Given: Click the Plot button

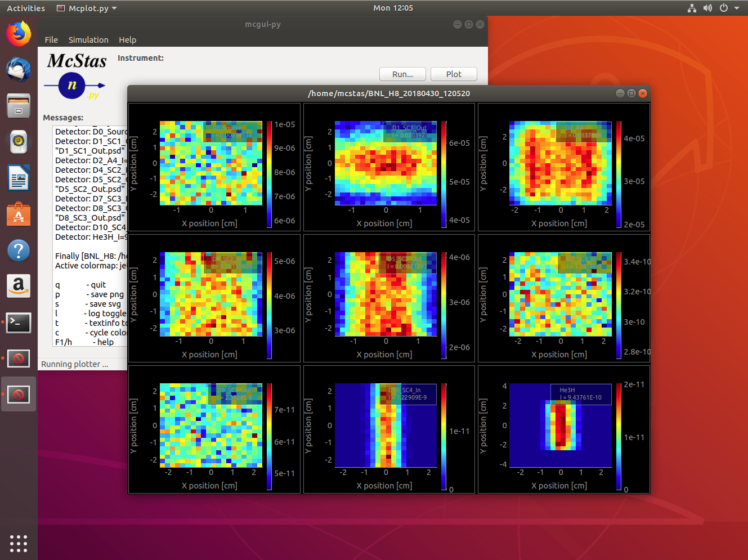Looking at the screenshot, I should coord(454,74).
